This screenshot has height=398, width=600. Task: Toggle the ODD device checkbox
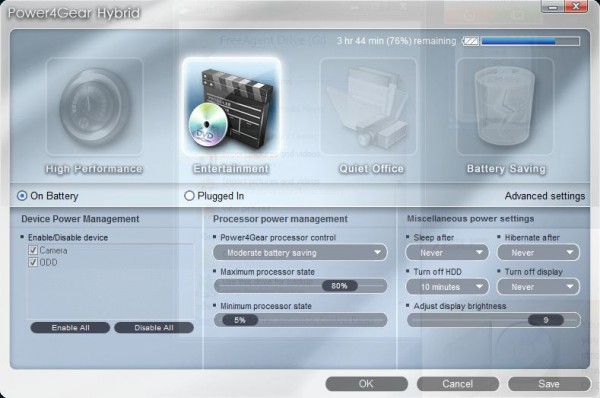coord(33,262)
